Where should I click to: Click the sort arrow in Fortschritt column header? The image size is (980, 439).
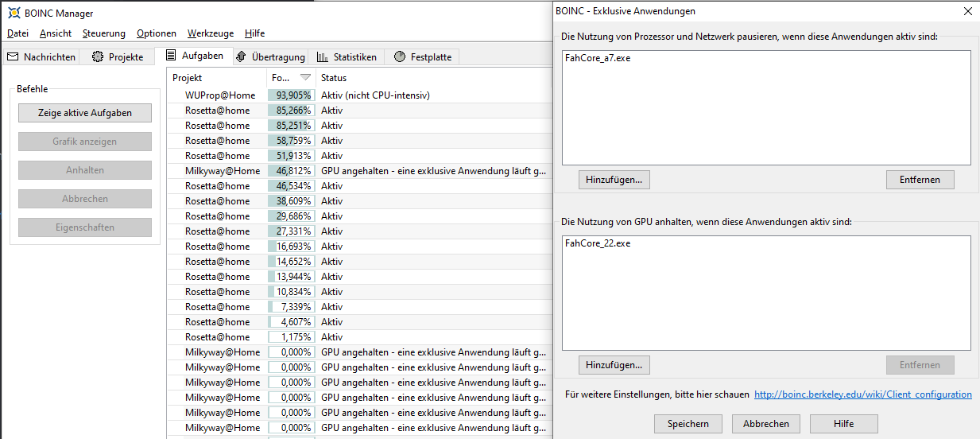click(x=305, y=78)
